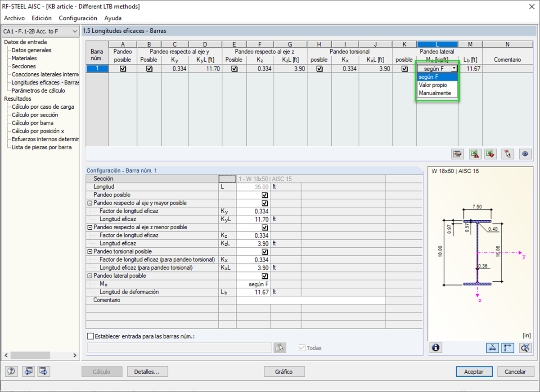Image resolution: width=540 pixels, height=392 pixels.
Task: Toggle column H torsional 'posible' checkbox
Action: click(319, 69)
